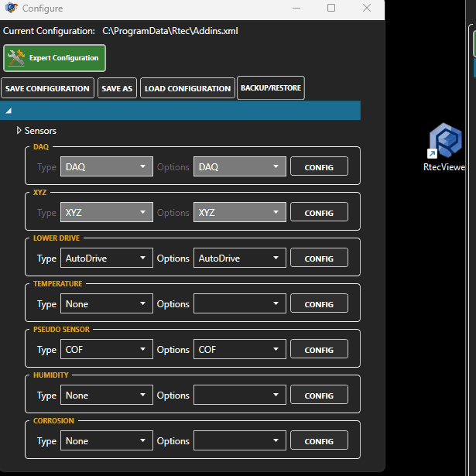Click CONFIG for Lower Drive
This screenshot has height=476, width=476.
319,258
